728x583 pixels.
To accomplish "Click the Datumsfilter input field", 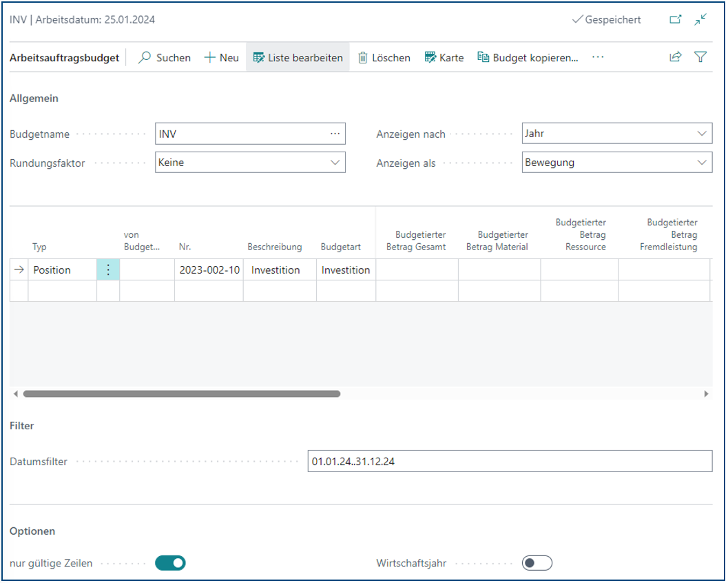I will (x=510, y=461).
